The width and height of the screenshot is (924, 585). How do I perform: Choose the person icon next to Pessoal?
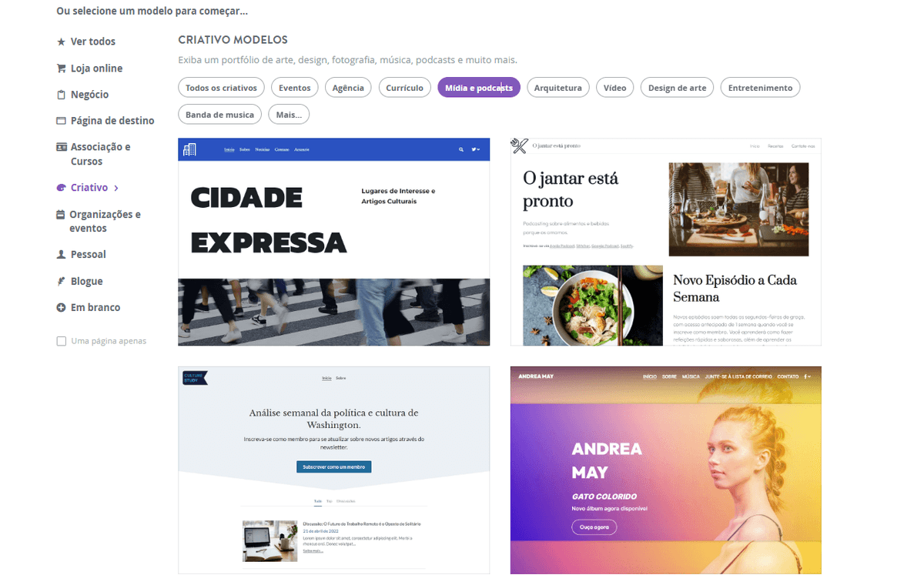(x=62, y=254)
